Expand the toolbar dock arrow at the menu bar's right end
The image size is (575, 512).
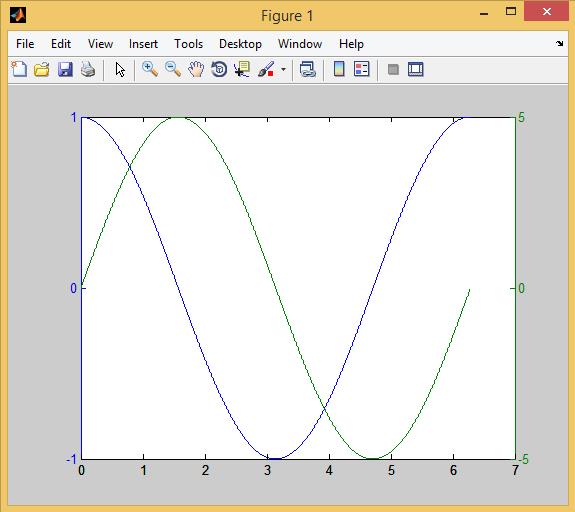(559, 44)
